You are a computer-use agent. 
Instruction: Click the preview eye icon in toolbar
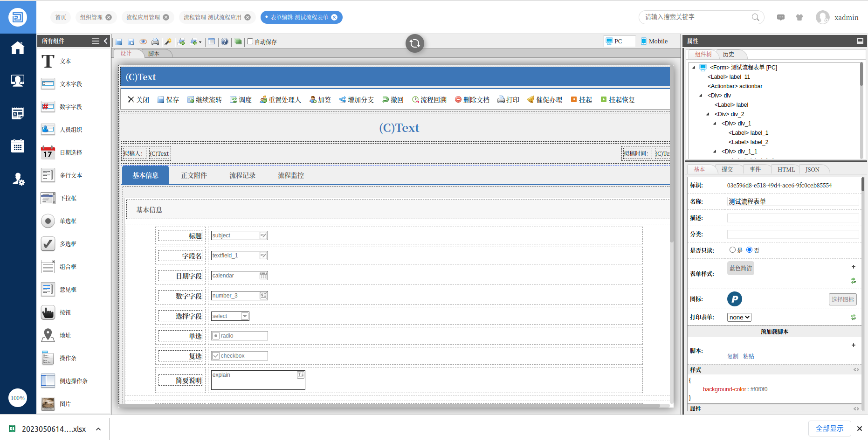[144, 42]
